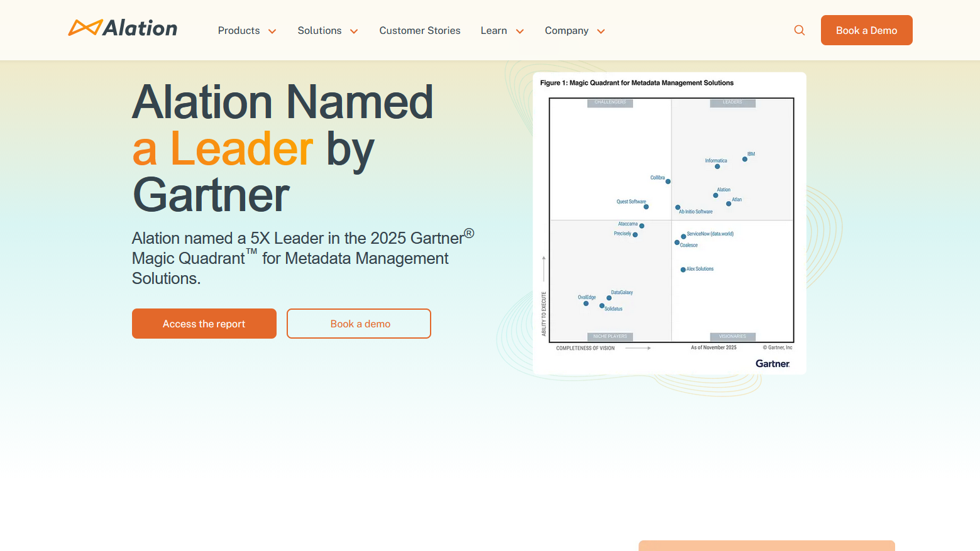This screenshot has height=551, width=980.
Task: Open the Products navigation menu
Action: click(x=239, y=30)
